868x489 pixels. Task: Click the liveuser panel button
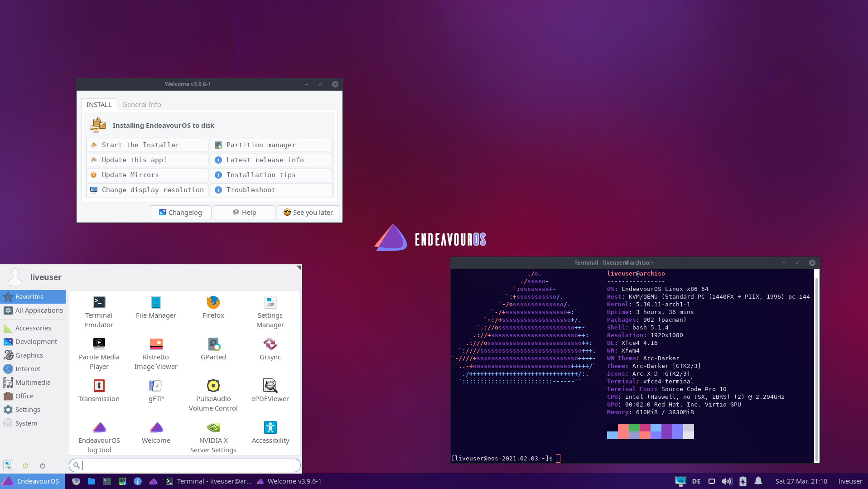point(850,481)
